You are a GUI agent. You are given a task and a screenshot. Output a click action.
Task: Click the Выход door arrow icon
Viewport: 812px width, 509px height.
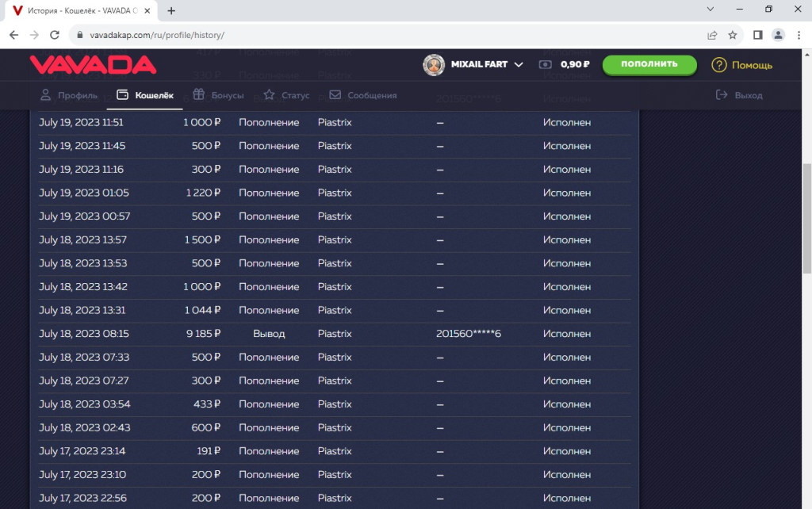(722, 95)
